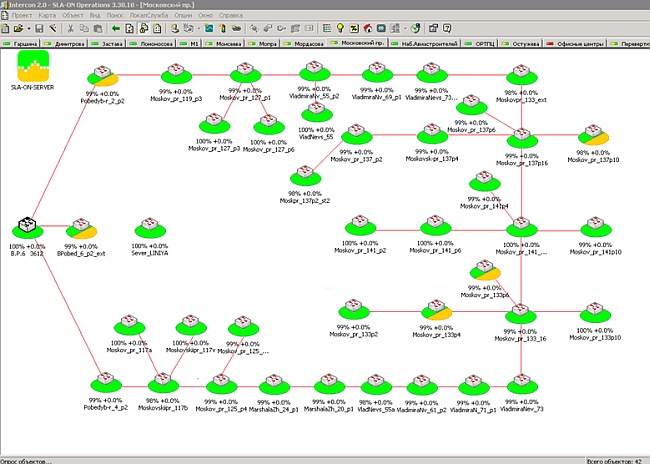650x464 pixels.
Task: Switch to the Офисные центры tab
Action: tap(579, 44)
